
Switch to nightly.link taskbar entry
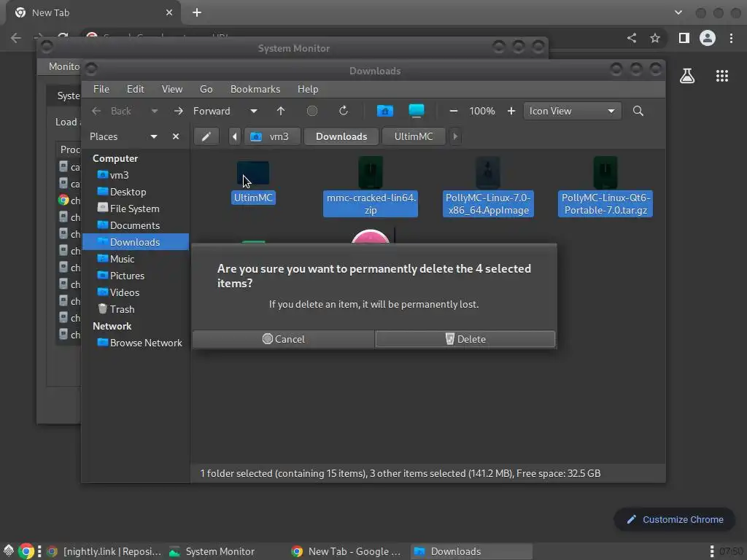coord(105,551)
